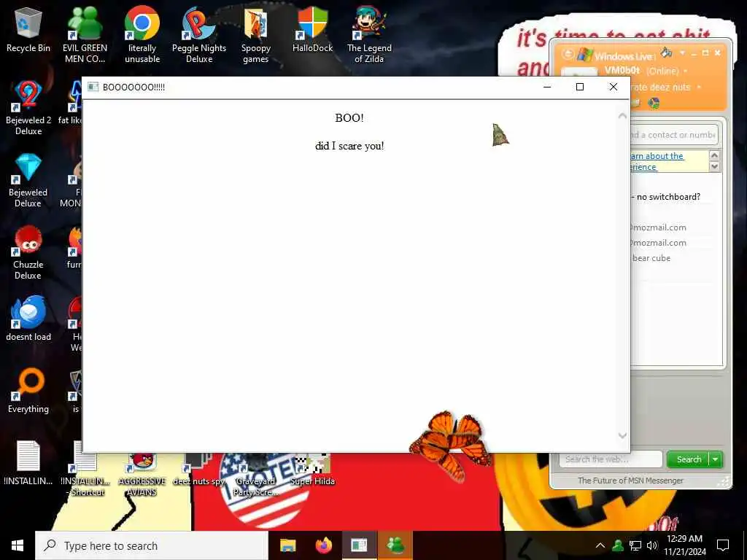Click 'The Future of MSN Messenger' footer
The width and height of the screenshot is (747, 560).
tap(630, 481)
